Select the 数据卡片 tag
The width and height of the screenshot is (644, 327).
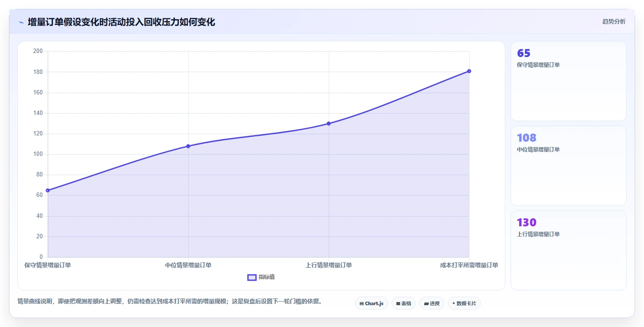[464, 303]
